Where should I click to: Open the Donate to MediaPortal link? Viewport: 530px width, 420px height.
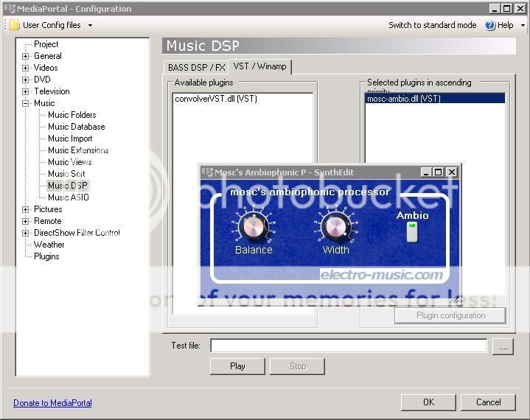tap(52, 403)
